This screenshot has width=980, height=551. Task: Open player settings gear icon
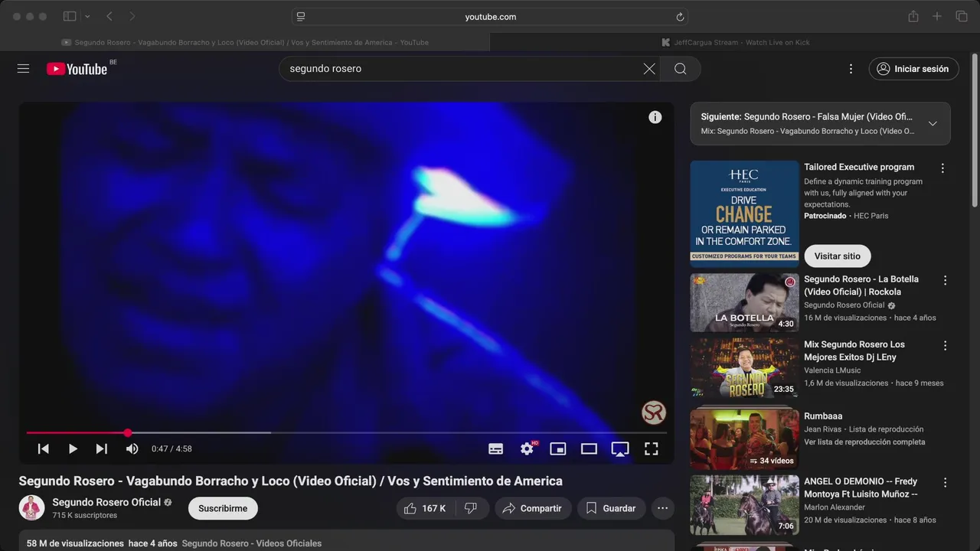pos(528,449)
